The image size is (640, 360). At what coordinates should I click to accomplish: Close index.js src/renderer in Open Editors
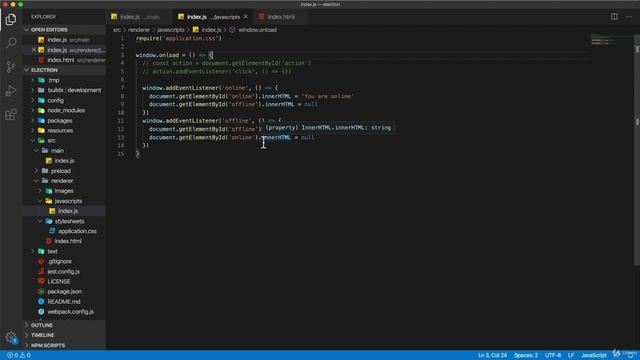34,50
